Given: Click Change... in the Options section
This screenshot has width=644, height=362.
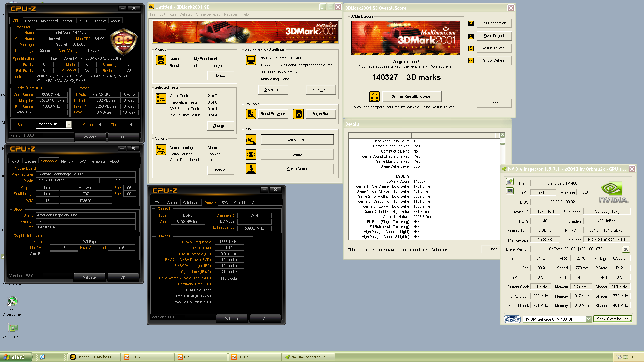Looking at the screenshot, I should click(x=220, y=170).
